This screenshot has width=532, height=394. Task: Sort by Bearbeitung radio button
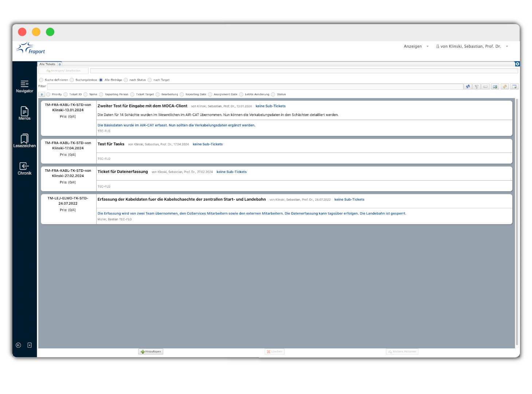point(158,94)
